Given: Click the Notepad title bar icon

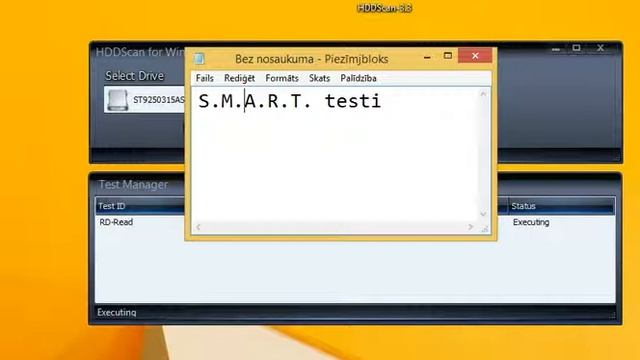Looking at the screenshot, I should (x=199, y=59).
